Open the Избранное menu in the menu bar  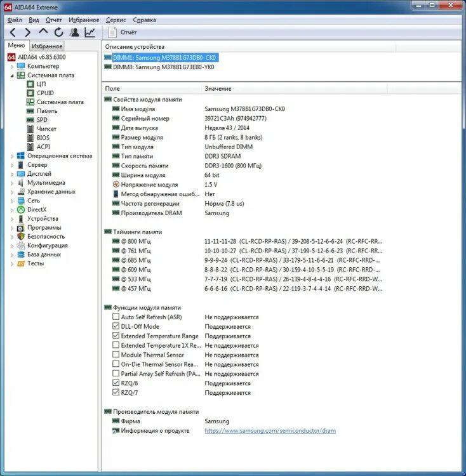click(84, 20)
